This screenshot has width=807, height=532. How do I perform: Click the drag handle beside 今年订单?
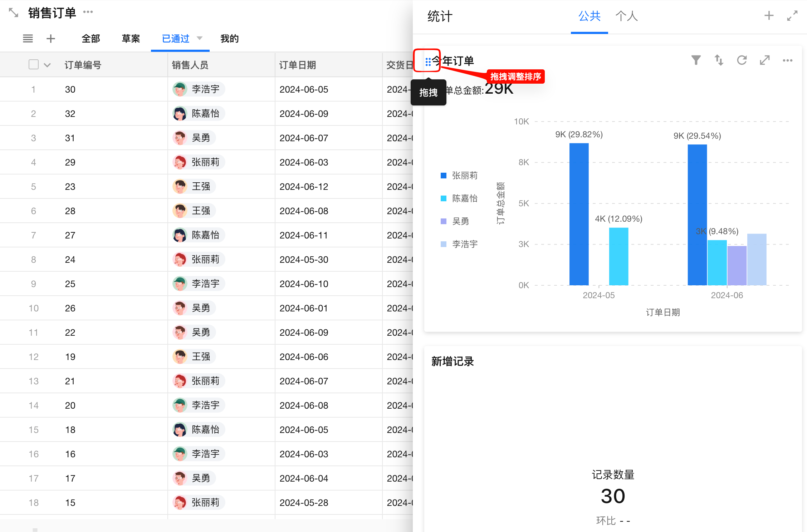click(428, 62)
